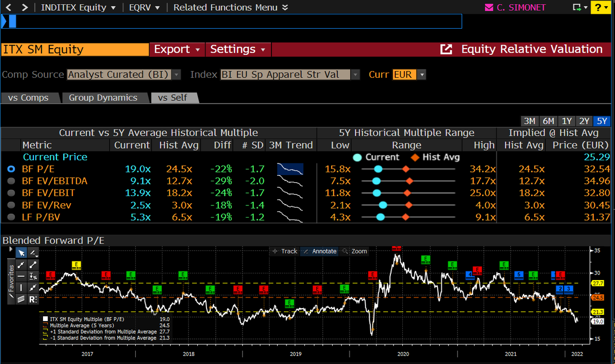Click the white ITX SM Equity legend swatch
The image size is (615, 364).
tap(46, 319)
